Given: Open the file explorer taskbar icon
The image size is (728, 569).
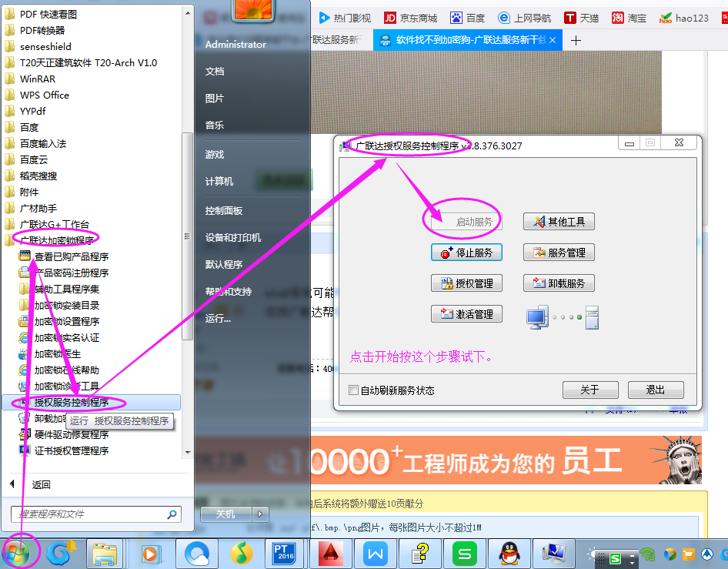Looking at the screenshot, I should [105, 553].
